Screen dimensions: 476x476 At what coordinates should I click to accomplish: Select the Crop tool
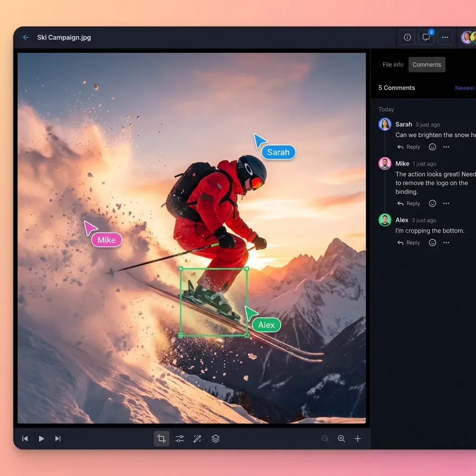pos(161,438)
